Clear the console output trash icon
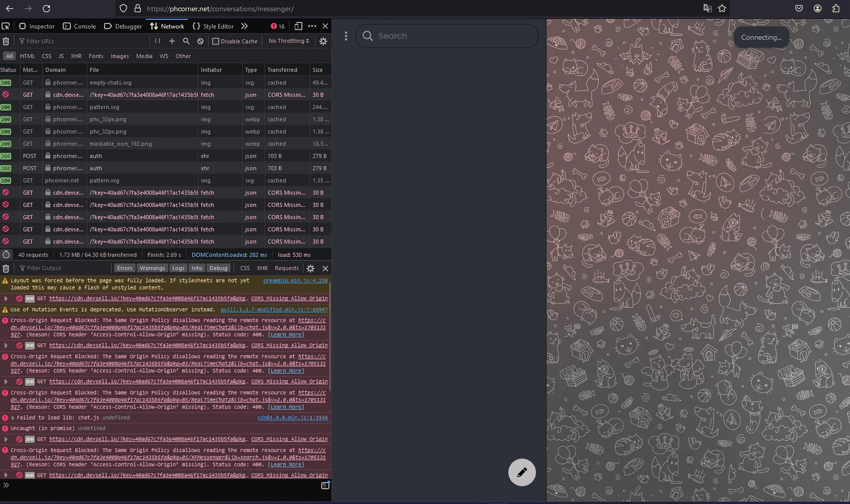The width and height of the screenshot is (850, 504). click(x=6, y=268)
